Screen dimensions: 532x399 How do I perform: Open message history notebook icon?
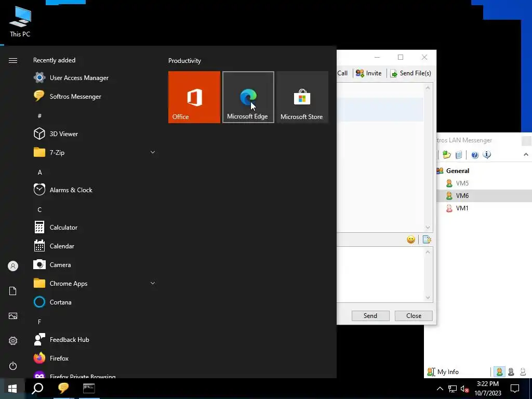point(458,155)
